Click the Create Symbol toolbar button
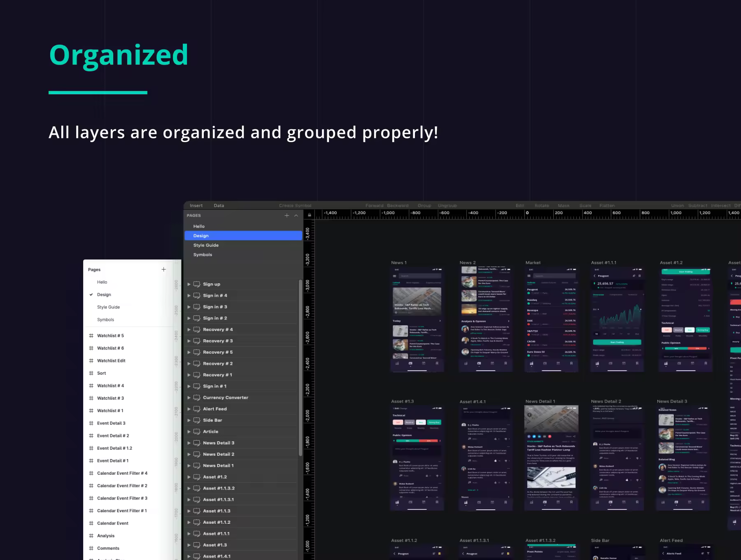This screenshot has height=560, width=741. pos(295,205)
